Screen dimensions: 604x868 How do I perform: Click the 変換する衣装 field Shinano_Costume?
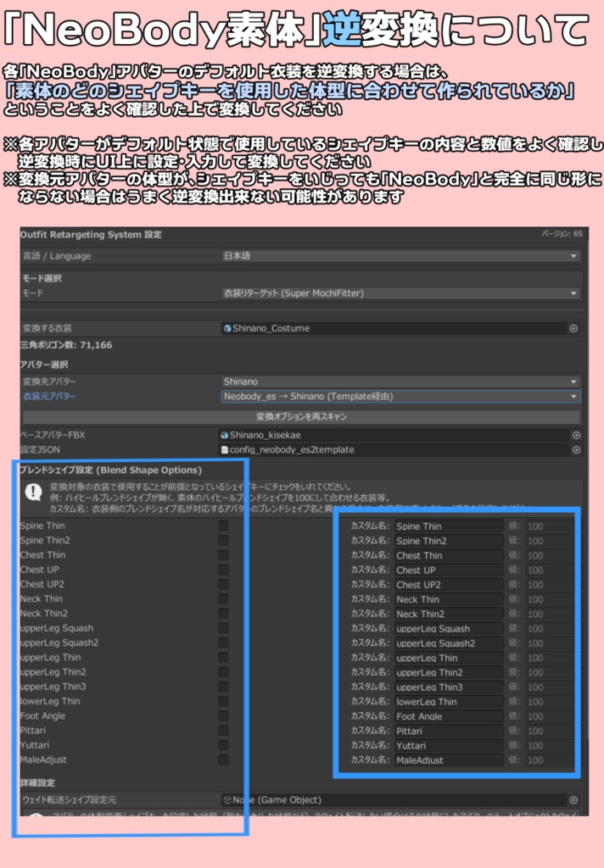click(x=400, y=328)
